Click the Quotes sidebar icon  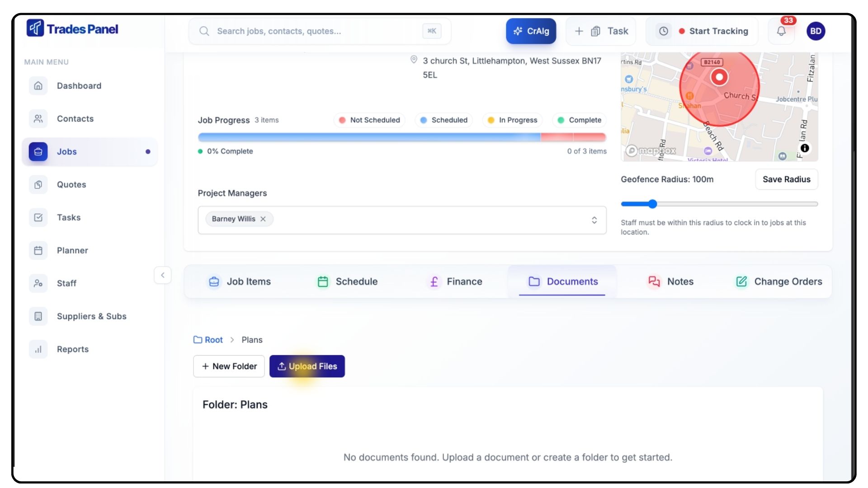pos(38,184)
